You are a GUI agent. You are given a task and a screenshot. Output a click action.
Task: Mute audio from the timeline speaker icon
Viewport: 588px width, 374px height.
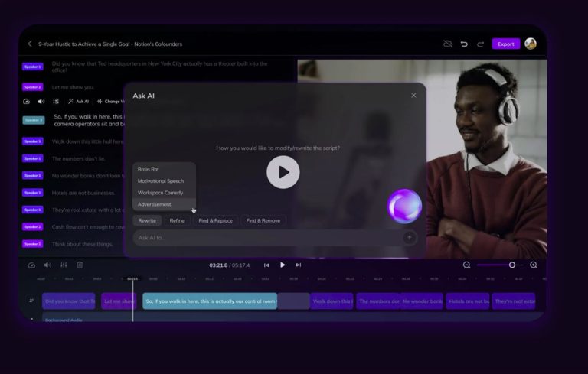coord(47,265)
